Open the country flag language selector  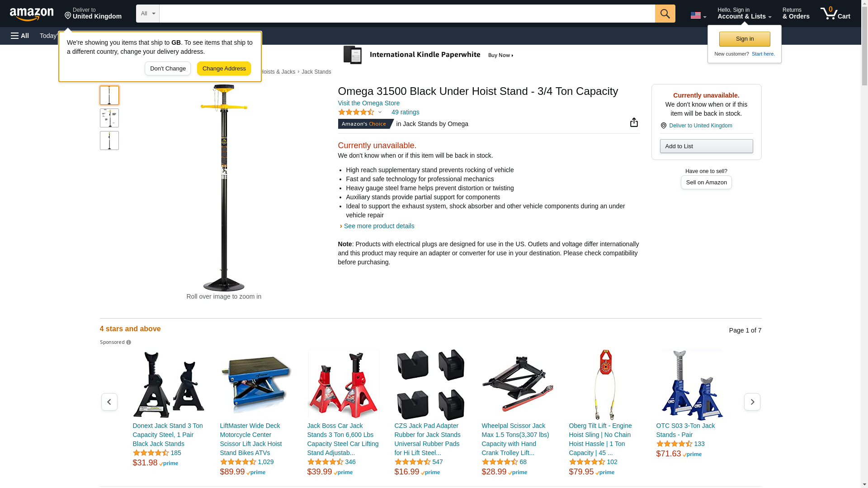pyautogui.click(x=698, y=15)
